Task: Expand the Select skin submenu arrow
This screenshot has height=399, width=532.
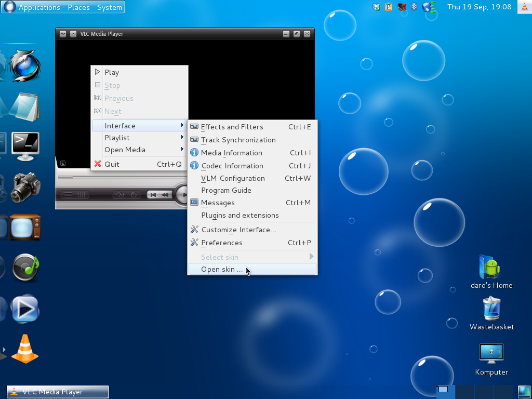Action: 311,257
